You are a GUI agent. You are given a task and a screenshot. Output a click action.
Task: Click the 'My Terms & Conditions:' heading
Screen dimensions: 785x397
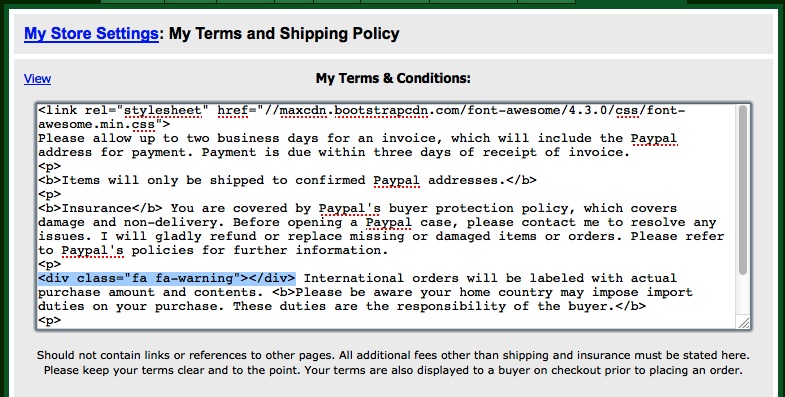(393, 79)
